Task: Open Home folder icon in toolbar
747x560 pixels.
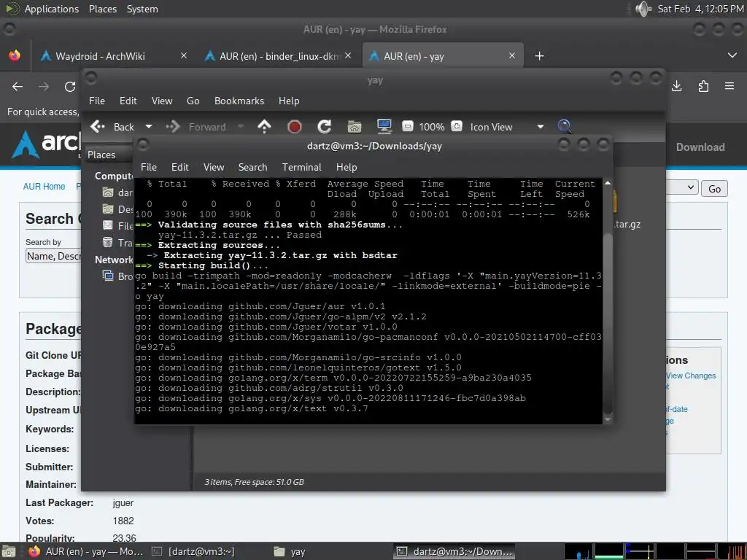Action: tap(355, 127)
